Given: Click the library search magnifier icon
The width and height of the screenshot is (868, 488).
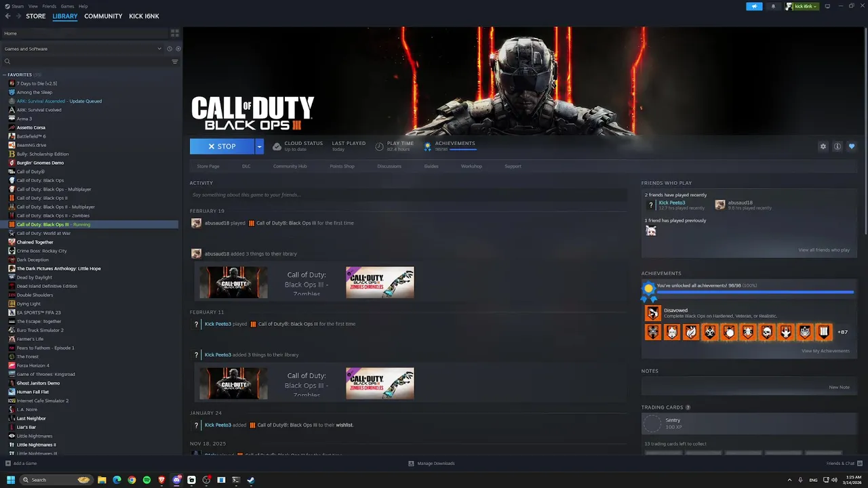Looking at the screenshot, I should pyautogui.click(x=7, y=62).
